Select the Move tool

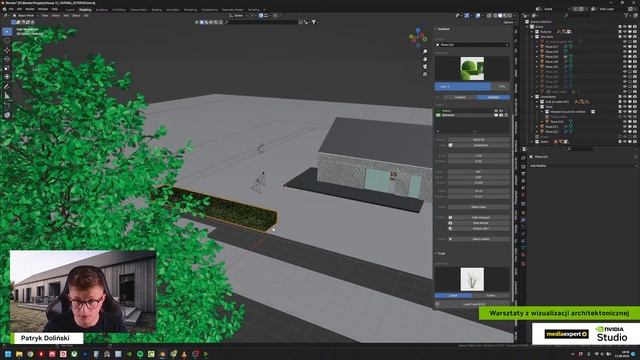point(7,50)
